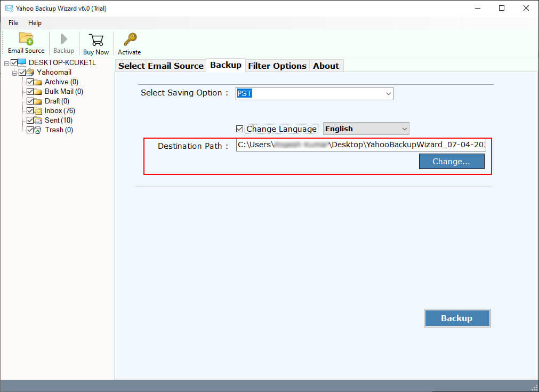539x392 pixels.
Task: Uncheck the Sent folder checkbox
Action: (30, 121)
